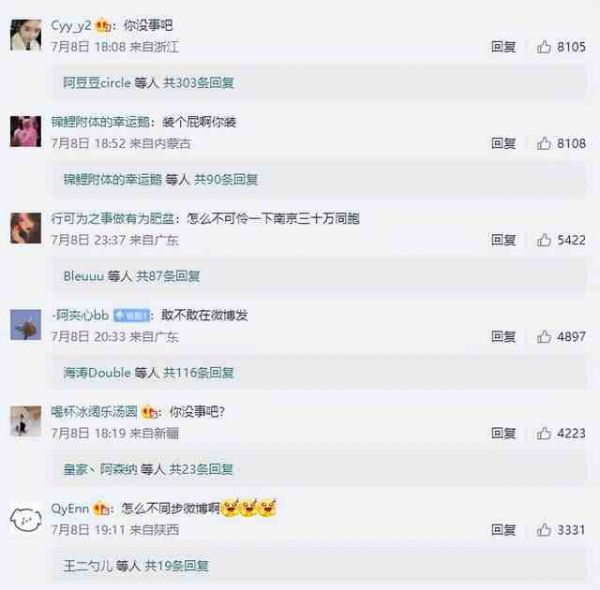Viewport: 600px width, 590px height.
Task: Thumbs-up the comment from 新疆
Action: (544, 434)
